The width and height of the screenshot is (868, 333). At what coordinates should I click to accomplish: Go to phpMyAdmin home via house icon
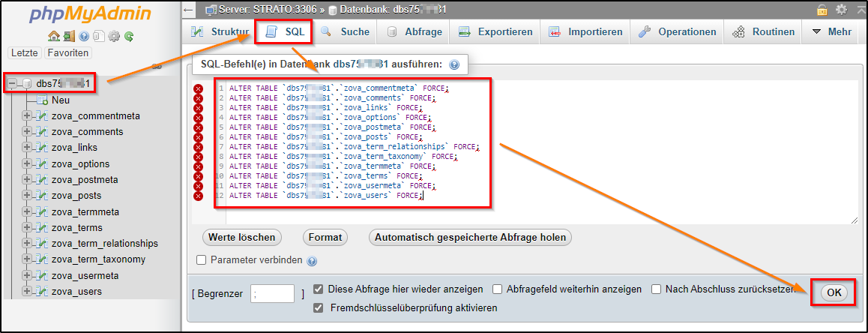[x=54, y=37]
